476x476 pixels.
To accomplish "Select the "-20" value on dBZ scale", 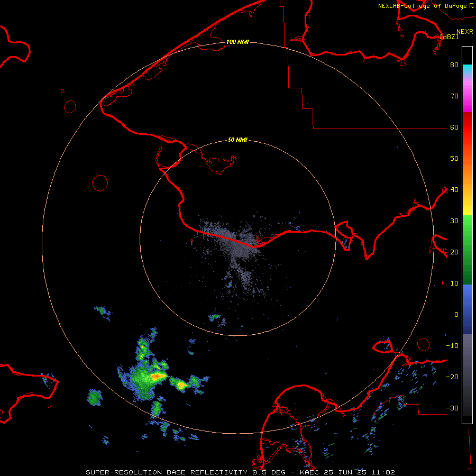I will coord(452,377).
